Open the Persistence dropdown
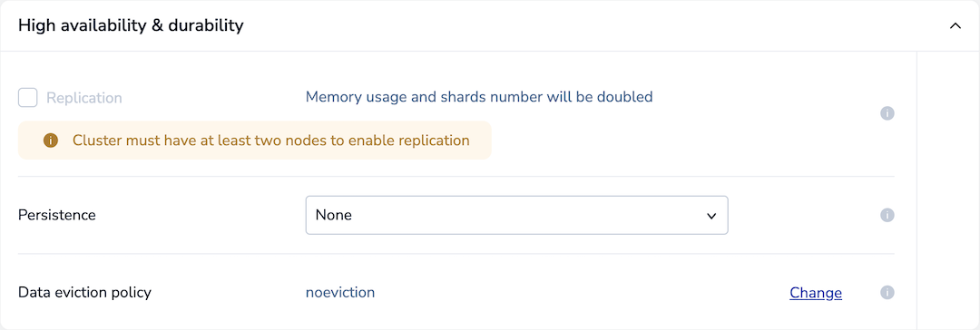 pos(517,215)
